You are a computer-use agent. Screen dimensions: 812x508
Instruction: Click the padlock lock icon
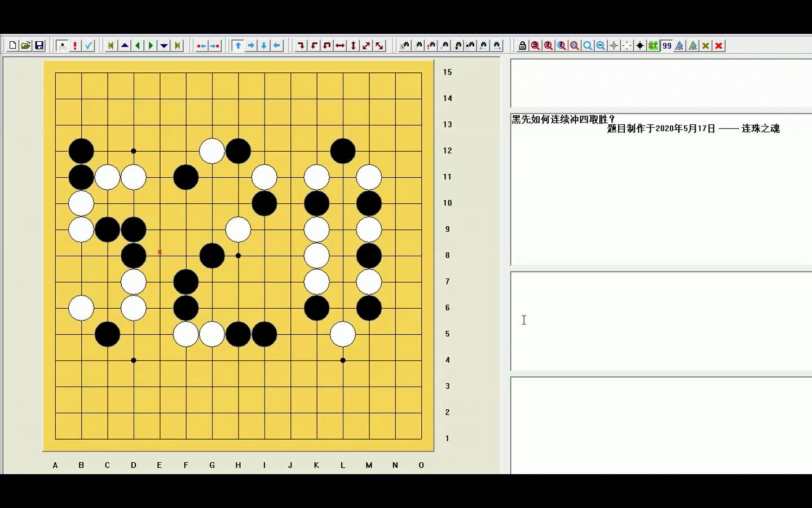pyautogui.click(x=522, y=46)
